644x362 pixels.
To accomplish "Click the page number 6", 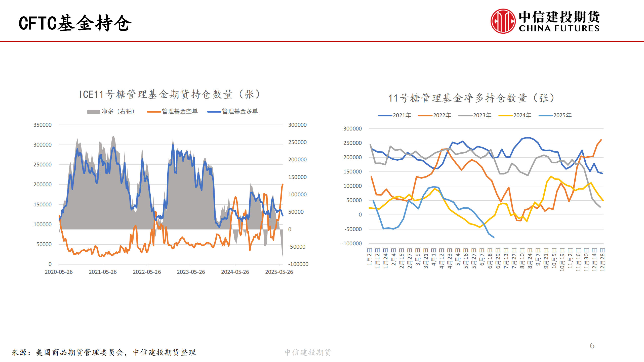I will (x=592, y=346).
